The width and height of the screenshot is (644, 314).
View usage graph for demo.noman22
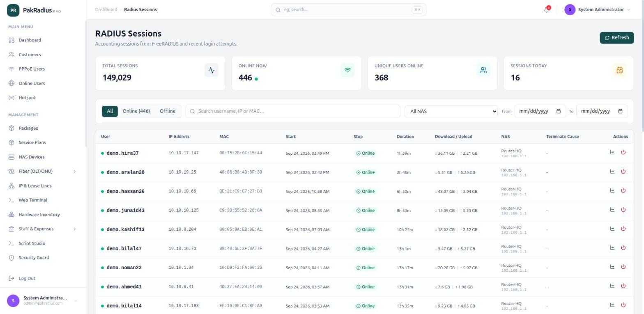coord(612,267)
